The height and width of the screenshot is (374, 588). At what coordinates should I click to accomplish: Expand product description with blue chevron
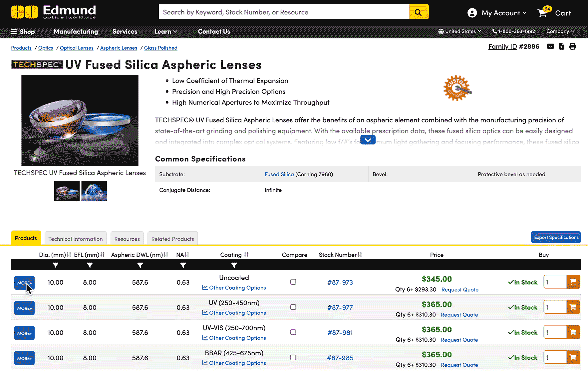[x=368, y=140]
